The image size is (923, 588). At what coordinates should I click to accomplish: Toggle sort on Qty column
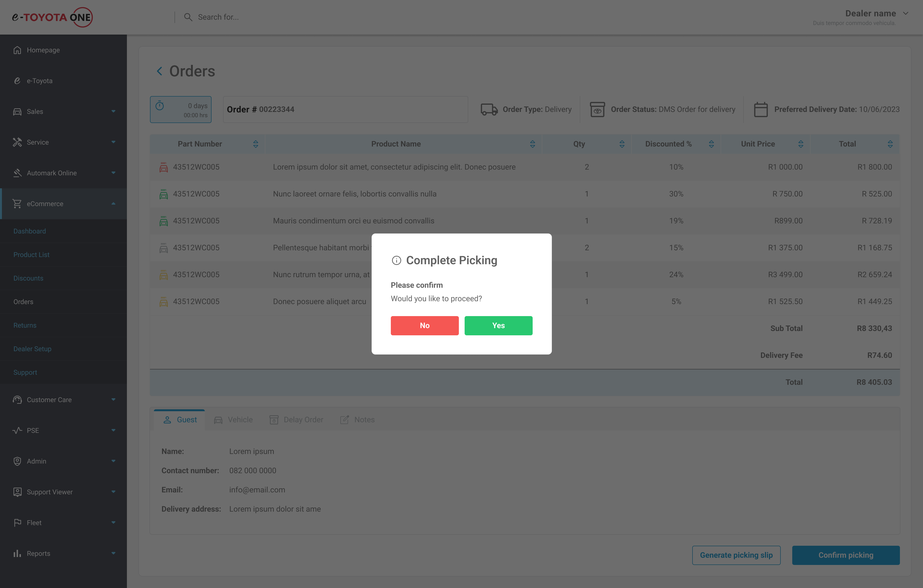(x=622, y=144)
